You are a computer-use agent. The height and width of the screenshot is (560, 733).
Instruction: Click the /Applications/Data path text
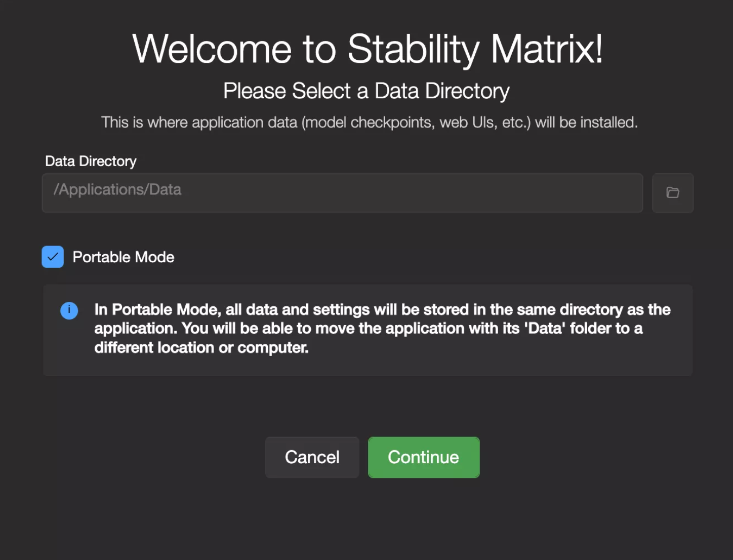[x=117, y=189]
